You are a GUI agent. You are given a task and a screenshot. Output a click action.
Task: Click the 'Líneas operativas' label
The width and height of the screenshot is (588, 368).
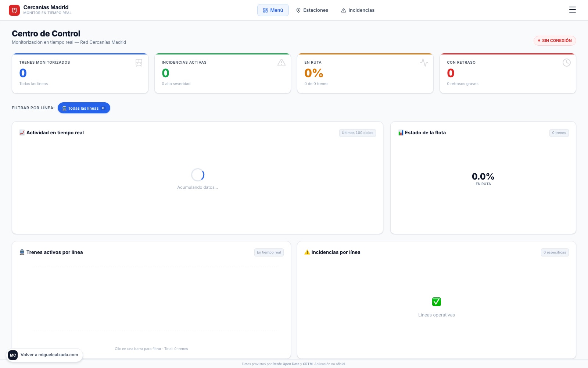[x=437, y=315]
